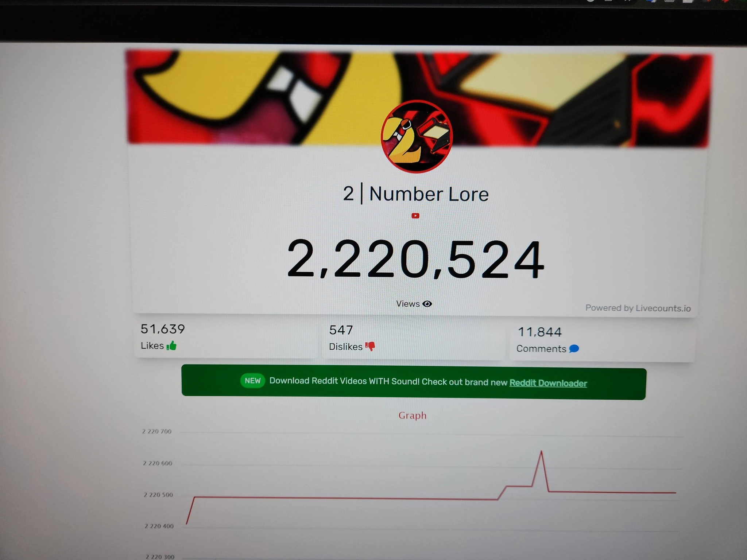Click the blue Comments speech bubble icon

(x=574, y=349)
